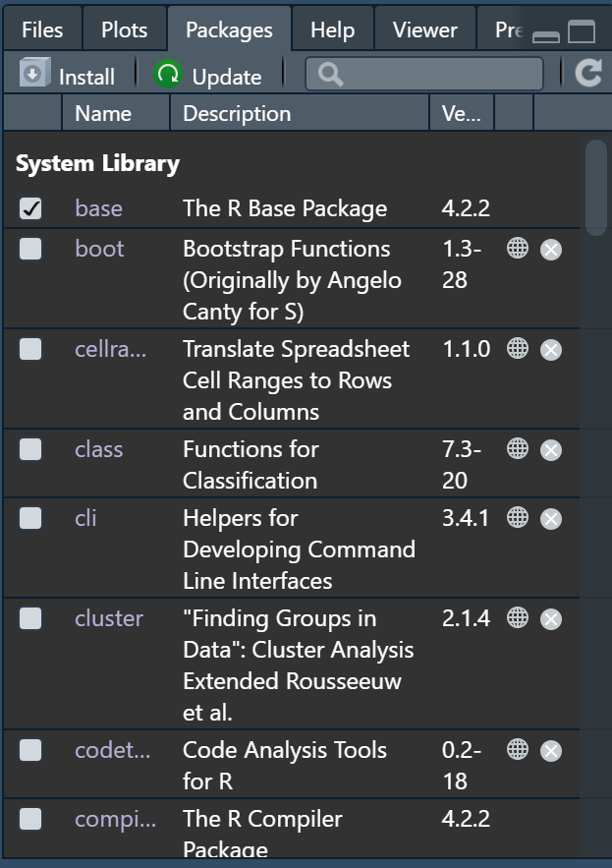Refresh the package listing

(x=588, y=74)
